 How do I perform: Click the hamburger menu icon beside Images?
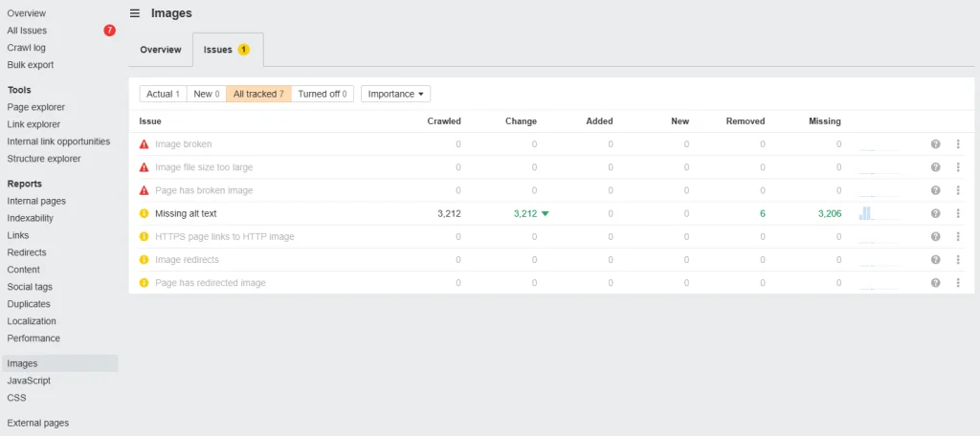(135, 13)
